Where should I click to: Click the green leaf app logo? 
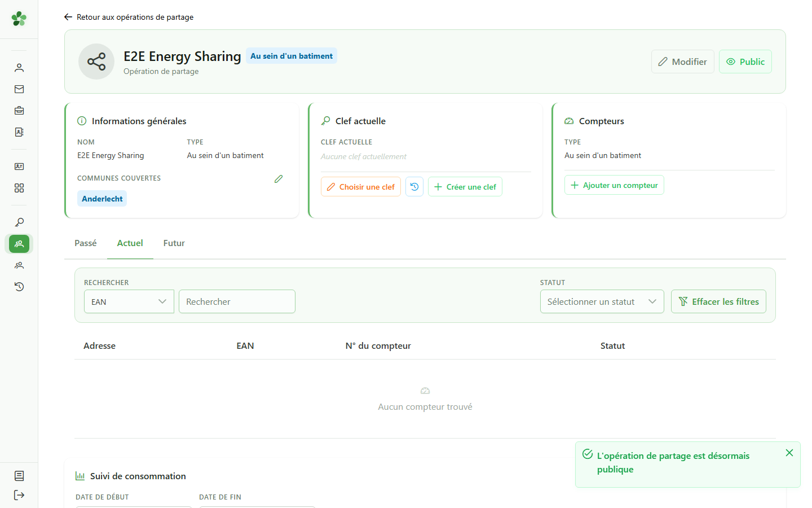pos(19,19)
